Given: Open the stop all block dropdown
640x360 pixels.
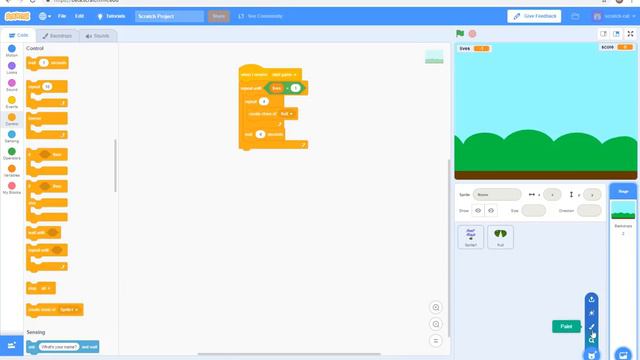Looking at the screenshot, I should [x=46, y=288].
